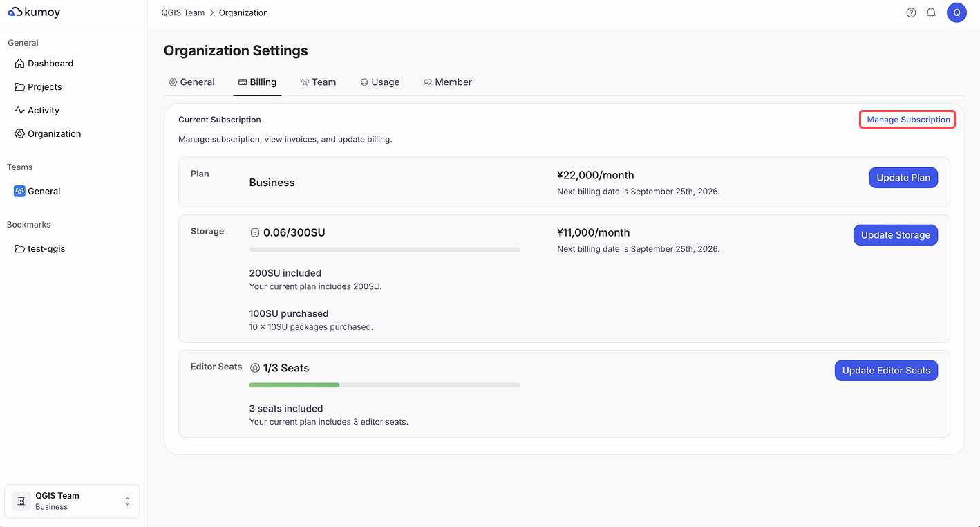Click the Bookmarks section label
The image size is (980, 527).
click(x=29, y=225)
